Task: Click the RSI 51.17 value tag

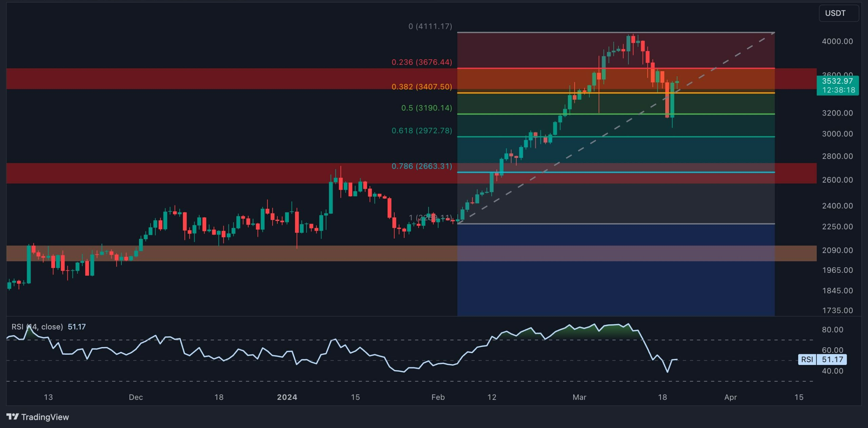Action: [823, 359]
